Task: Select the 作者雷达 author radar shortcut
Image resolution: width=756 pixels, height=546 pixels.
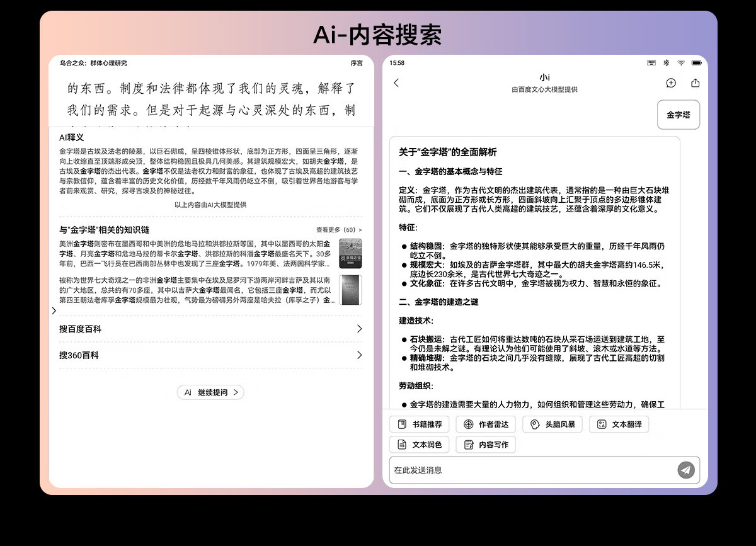Action: (486, 424)
